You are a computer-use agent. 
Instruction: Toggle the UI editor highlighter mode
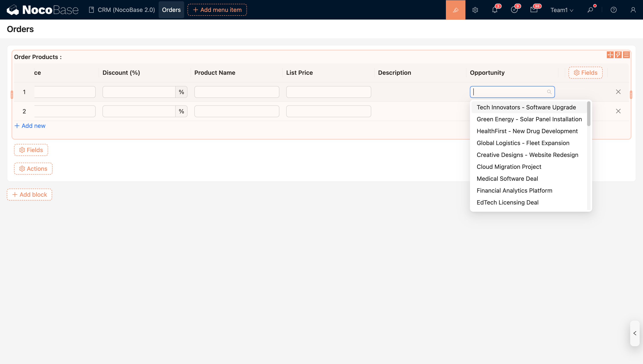click(455, 10)
